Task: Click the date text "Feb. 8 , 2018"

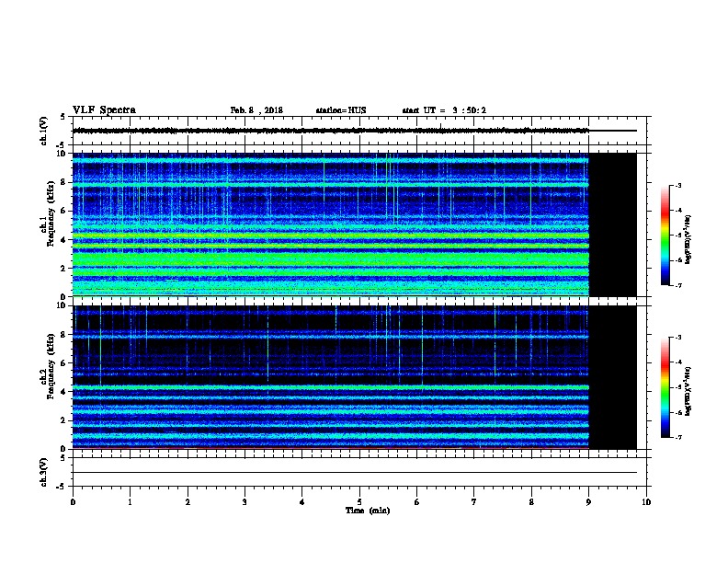Action: pyautogui.click(x=256, y=110)
